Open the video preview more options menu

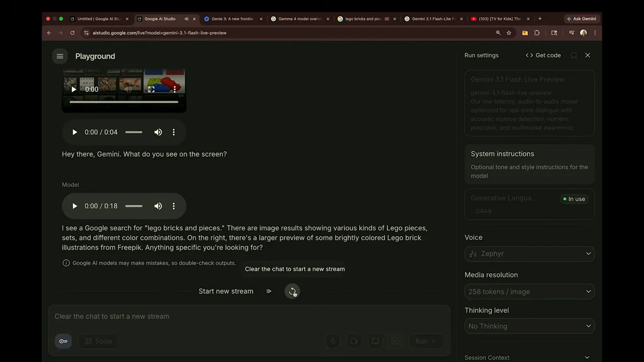click(175, 89)
